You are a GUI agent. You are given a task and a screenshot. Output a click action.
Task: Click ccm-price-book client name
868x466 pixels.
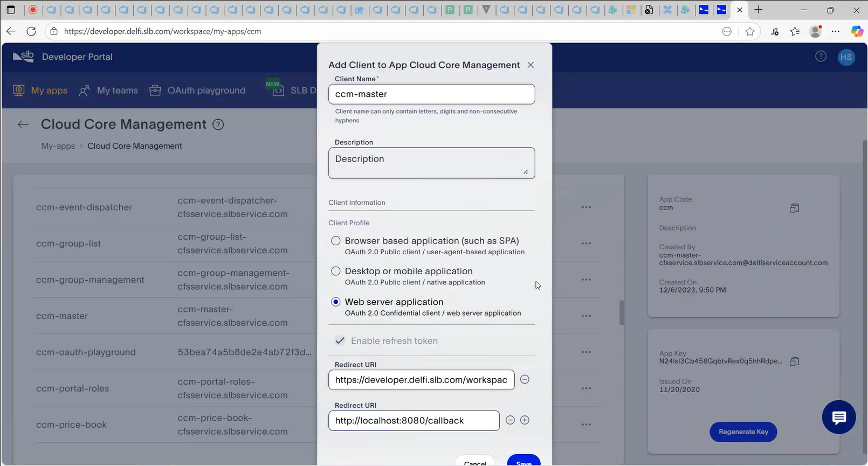click(71, 425)
